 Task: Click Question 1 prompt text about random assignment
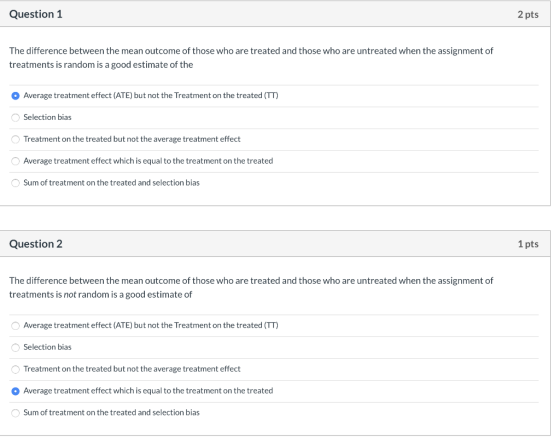pos(251,58)
